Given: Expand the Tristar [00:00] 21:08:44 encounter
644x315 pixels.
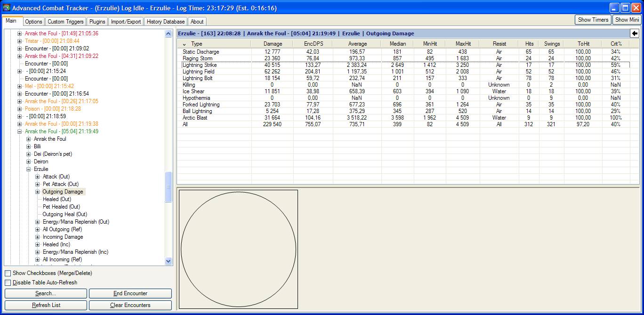Looking at the screenshot, I should (20, 41).
